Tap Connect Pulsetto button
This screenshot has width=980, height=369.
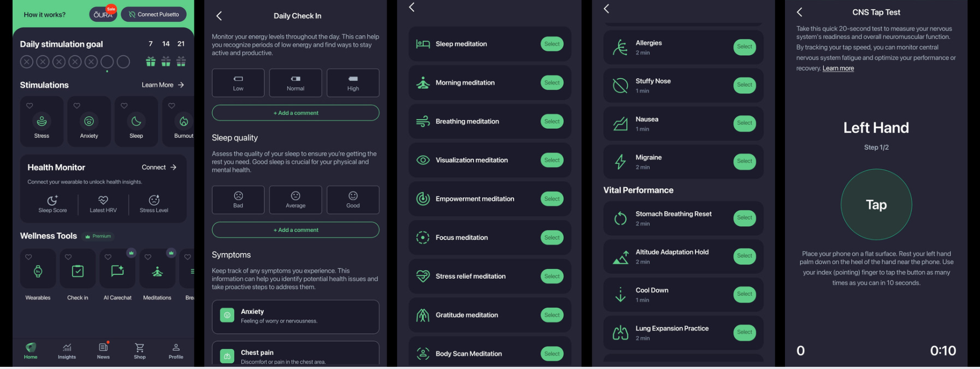point(154,14)
